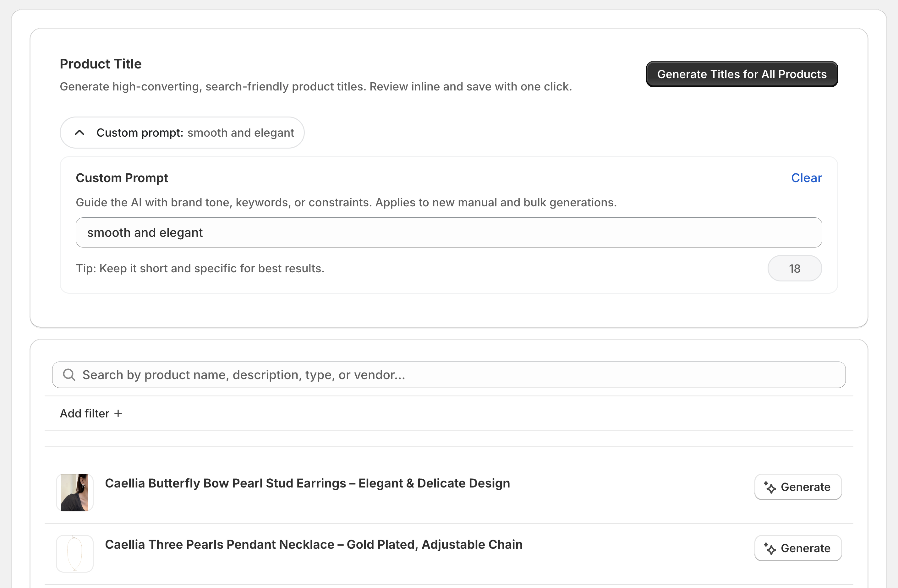Click the Guide the AI description text
This screenshot has width=898, height=588.
click(x=346, y=202)
